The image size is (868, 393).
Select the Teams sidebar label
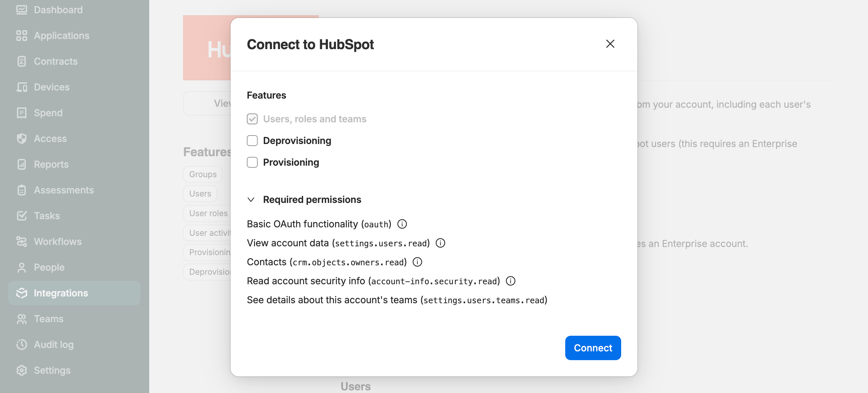pyautogui.click(x=48, y=319)
